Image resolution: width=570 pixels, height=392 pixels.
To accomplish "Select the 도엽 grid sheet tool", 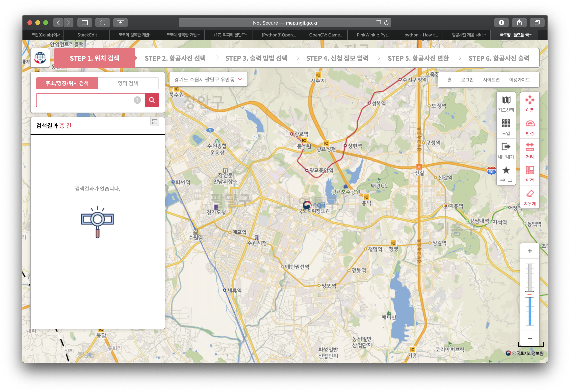I will click(506, 127).
